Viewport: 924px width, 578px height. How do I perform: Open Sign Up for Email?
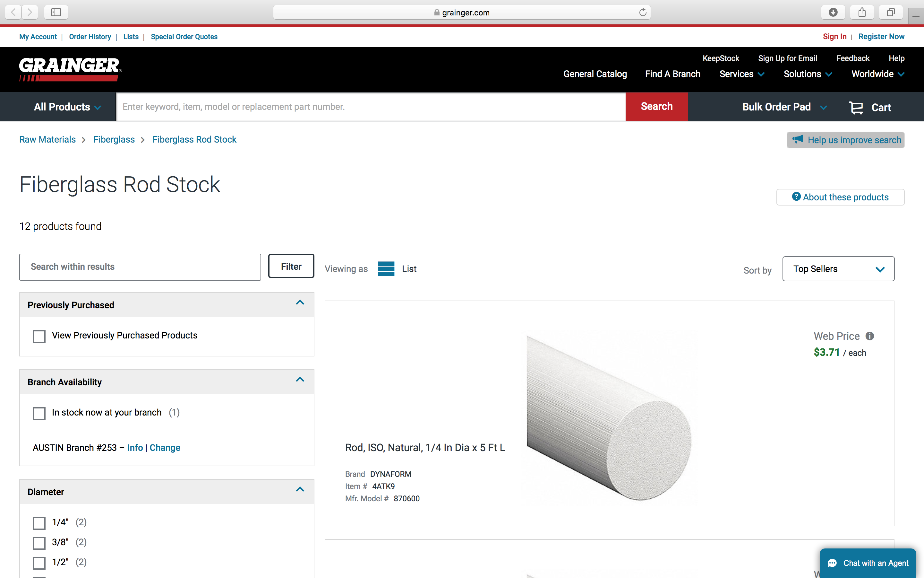pos(787,58)
